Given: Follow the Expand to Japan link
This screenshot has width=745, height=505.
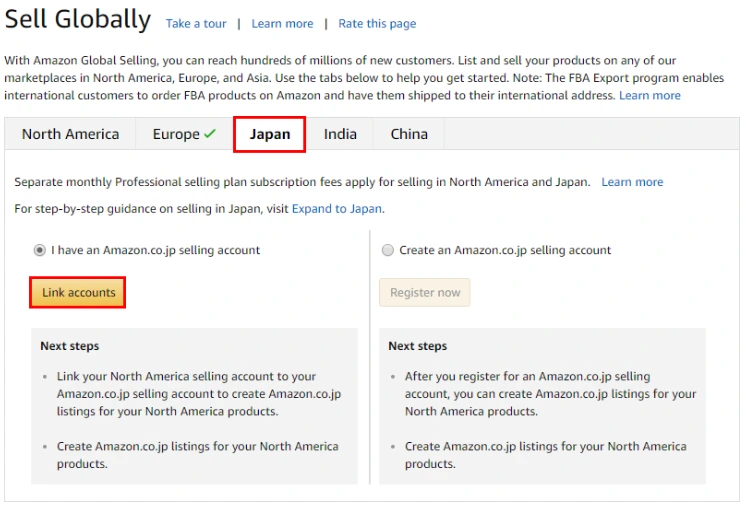Looking at the screenshot, I should click(337, 209).
